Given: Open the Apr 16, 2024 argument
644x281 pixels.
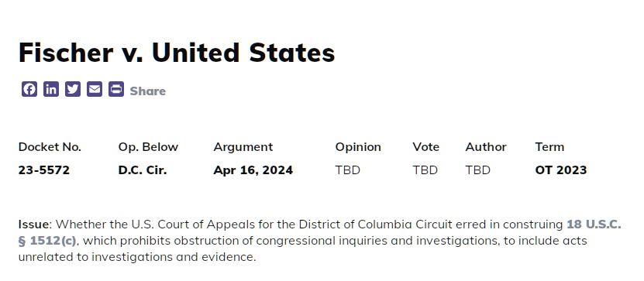Looking at the screenshot, I should [253, 170].
